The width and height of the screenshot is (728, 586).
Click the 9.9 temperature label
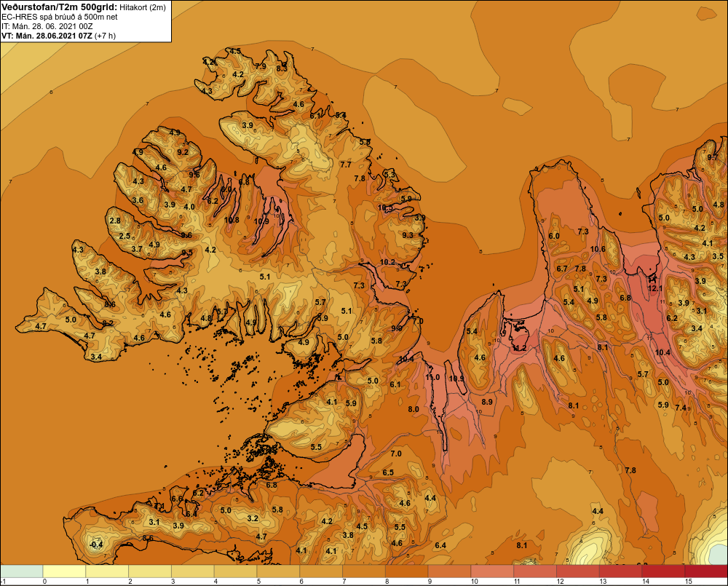tap(397, 328)
